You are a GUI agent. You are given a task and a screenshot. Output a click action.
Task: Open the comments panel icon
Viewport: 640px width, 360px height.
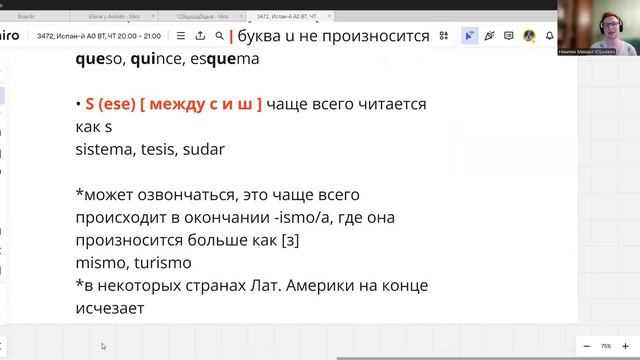pyautogui.click(x=508, y=36)
